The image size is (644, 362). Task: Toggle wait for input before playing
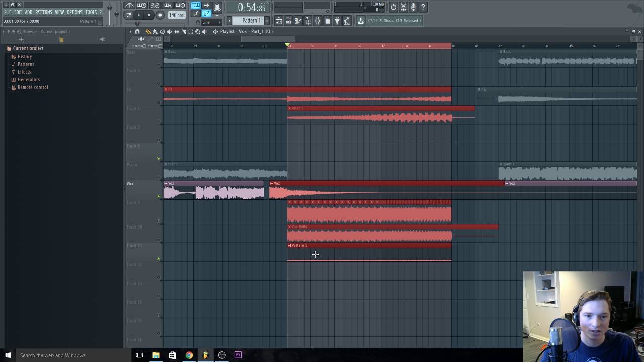pyautogui.click(x=142, y=6)
